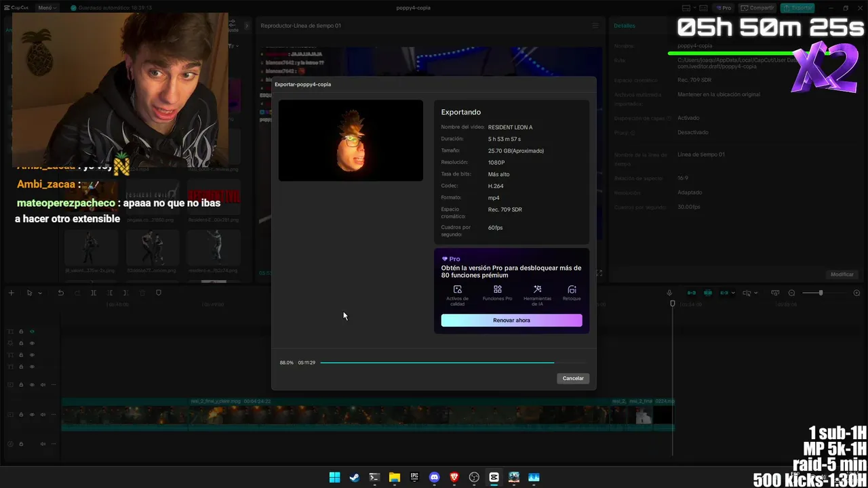Image resolution: width=868 pixels, height=488 pixels.
Task: Toggle the clip linkage icon
Action: [724, 293]
